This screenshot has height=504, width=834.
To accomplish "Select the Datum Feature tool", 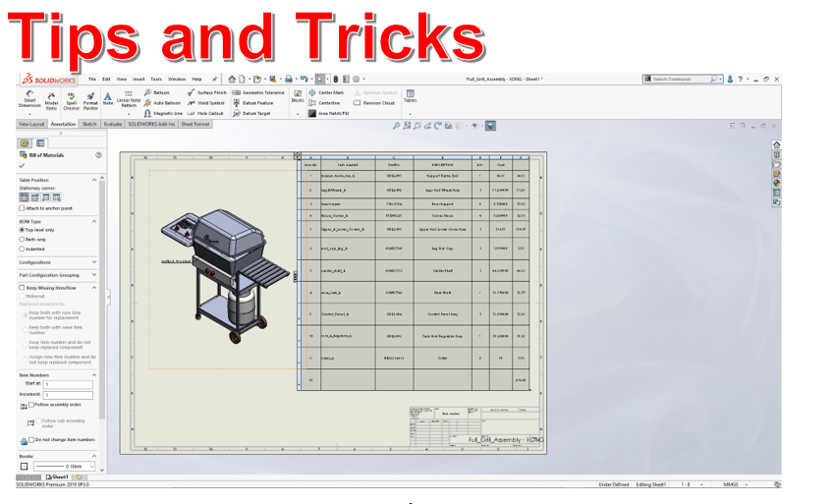I will click(x=253, y=103).
